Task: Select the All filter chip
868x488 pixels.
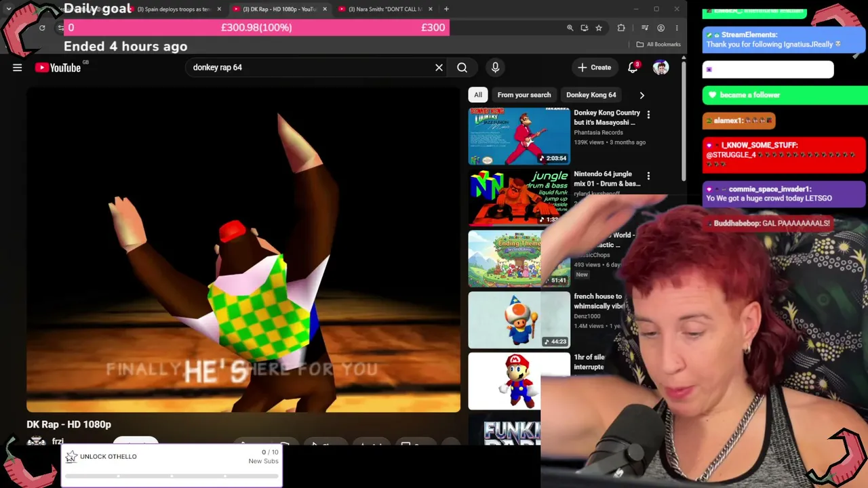Action: 478,95
